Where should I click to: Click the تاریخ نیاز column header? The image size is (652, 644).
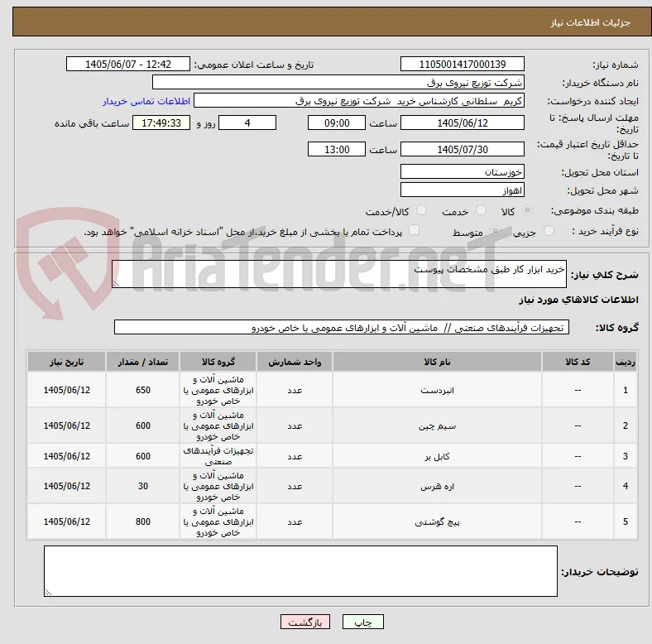(66, 362)
